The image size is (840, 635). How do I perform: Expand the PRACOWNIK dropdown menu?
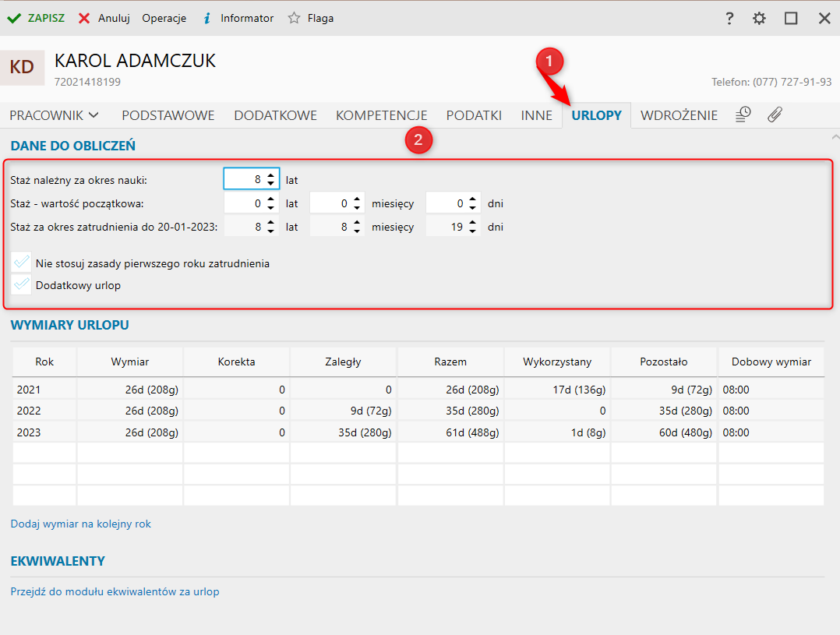[x=55, y=115]
